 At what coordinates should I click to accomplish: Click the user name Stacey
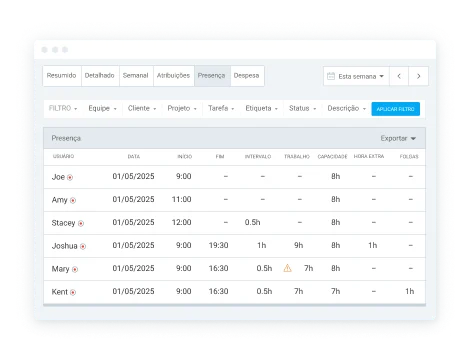63,223
